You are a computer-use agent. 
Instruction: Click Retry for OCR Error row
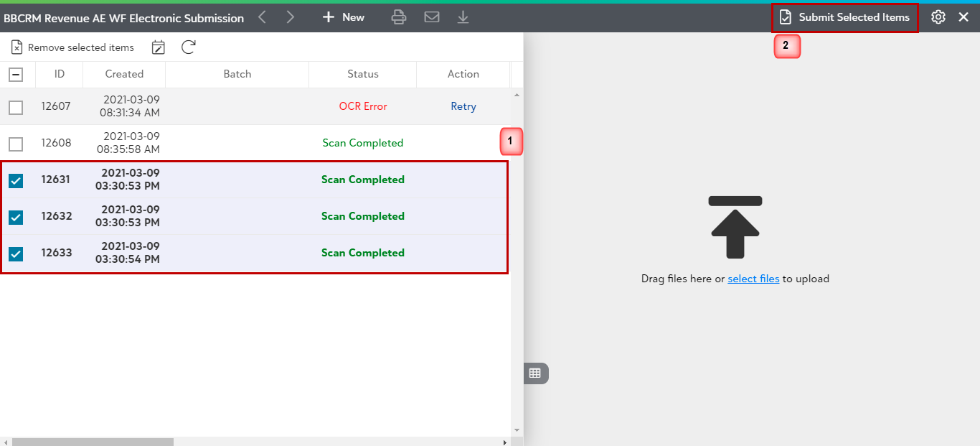463,106
